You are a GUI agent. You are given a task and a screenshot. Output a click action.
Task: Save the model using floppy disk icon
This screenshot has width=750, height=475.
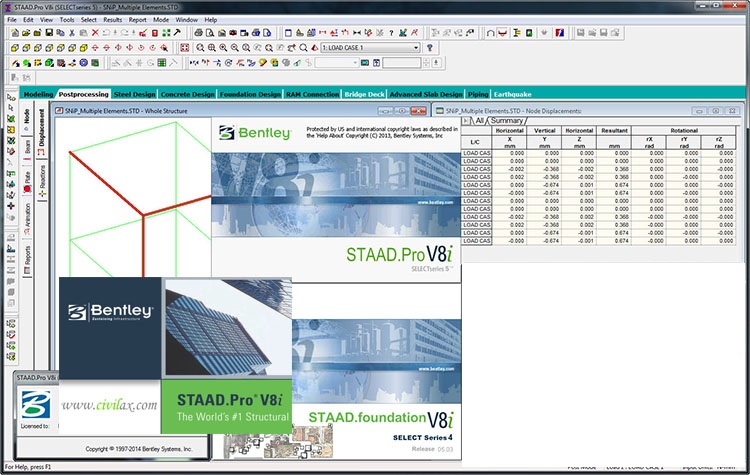click(49, 33)
